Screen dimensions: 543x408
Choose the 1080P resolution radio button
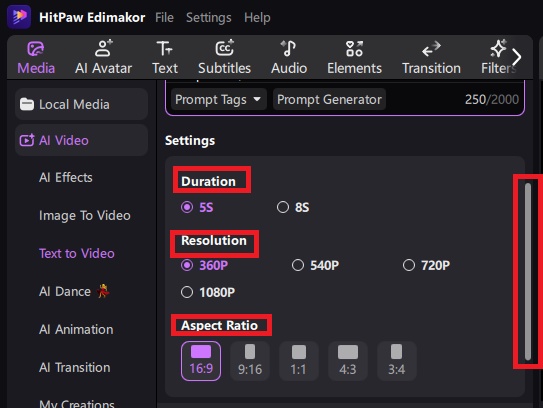(187, 292)
